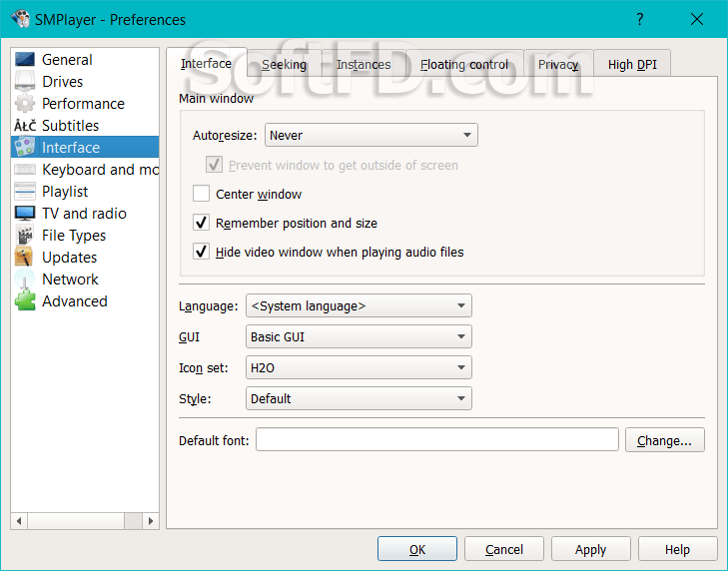Click the Change... font button
The width and height of the screenshot is (728, 571).
click(x=665, y=439)
